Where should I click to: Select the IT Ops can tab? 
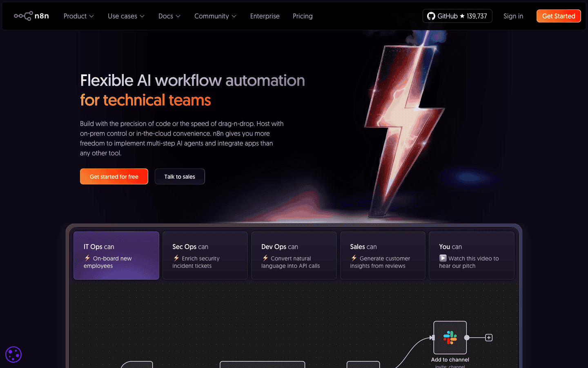point(116,256)
